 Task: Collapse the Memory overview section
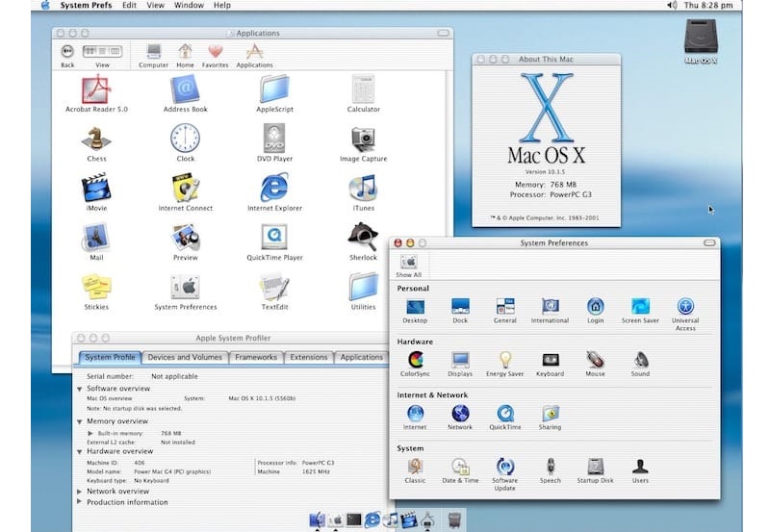pos(80,421)
